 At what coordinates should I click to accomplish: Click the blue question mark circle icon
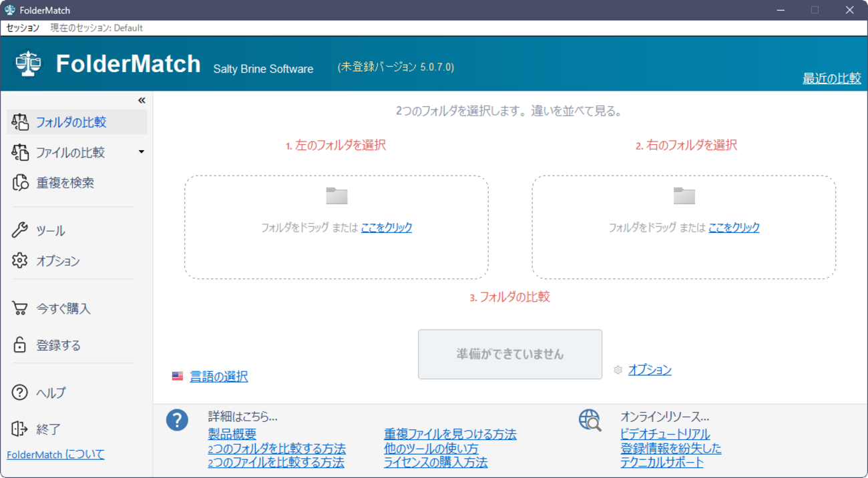(x=177, y=420)
